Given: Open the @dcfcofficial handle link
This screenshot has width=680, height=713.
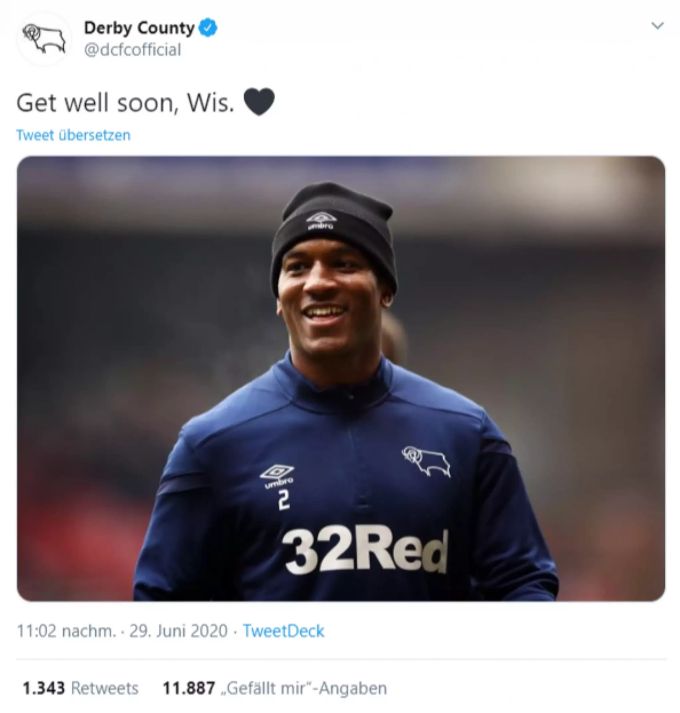Looking at the screenshot, I should coord(132,50).
